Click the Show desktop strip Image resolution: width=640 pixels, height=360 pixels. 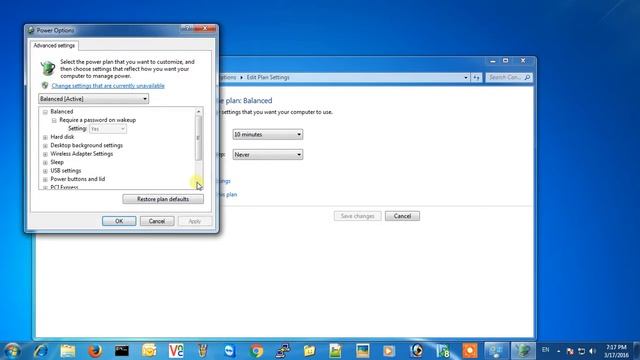click(637, 351)
